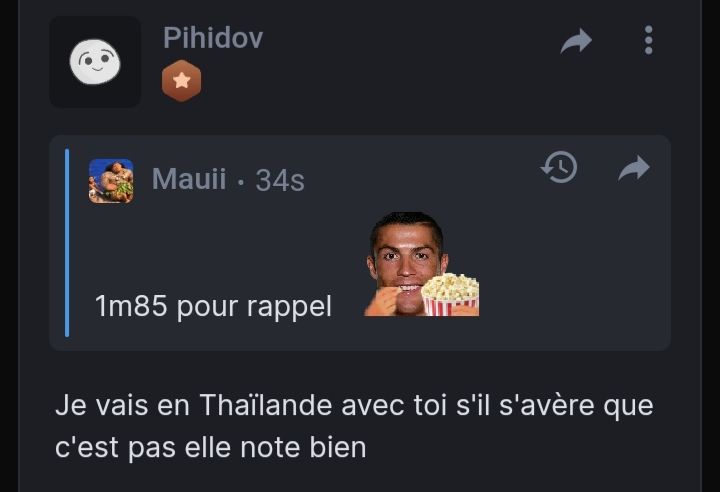Select the quoted text "1m85 pour rappel"

click(x=213, y=306)
